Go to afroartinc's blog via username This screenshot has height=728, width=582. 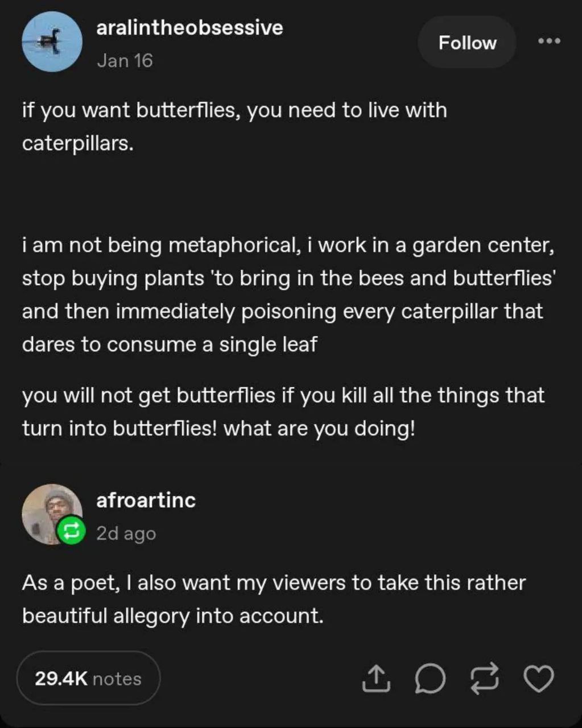146,500
